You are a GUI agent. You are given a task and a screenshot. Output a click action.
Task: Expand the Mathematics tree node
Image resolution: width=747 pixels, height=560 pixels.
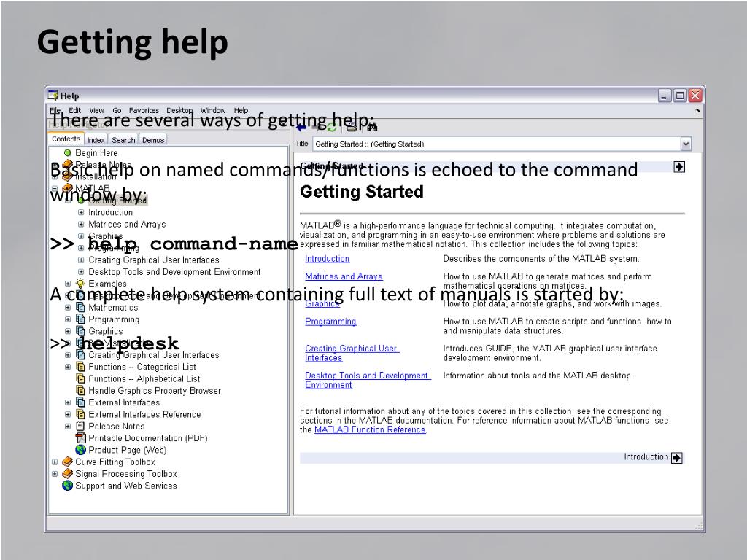pyautogui.click(x=68, y=308)
